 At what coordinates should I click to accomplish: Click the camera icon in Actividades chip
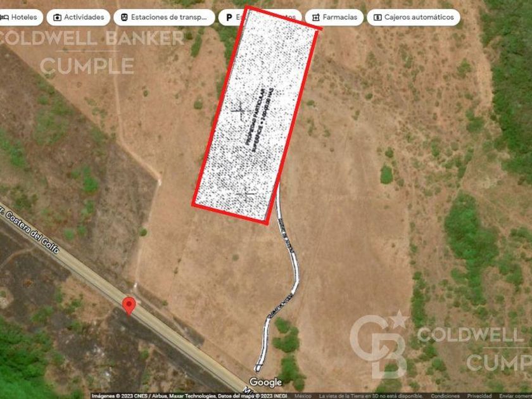58,17
